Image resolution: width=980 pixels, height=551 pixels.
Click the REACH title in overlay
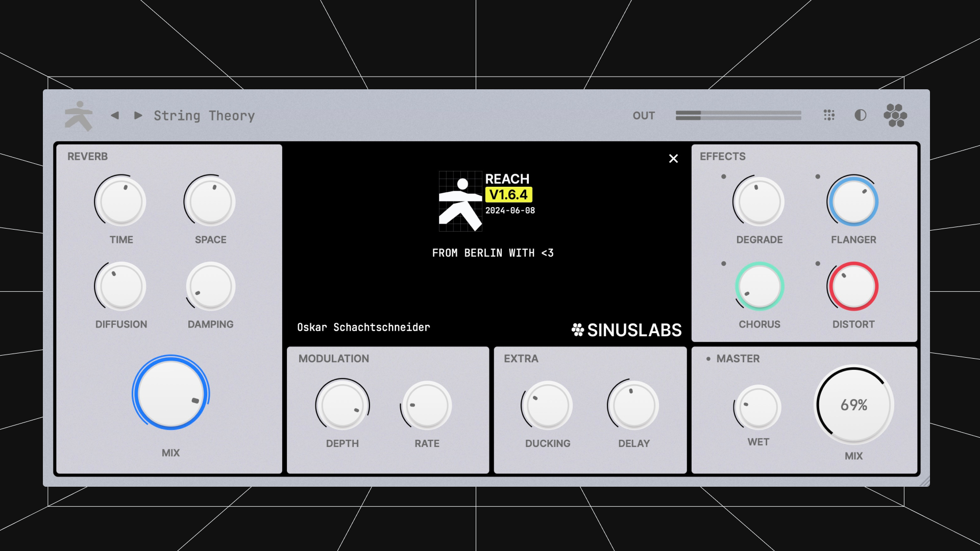[507, 179]
